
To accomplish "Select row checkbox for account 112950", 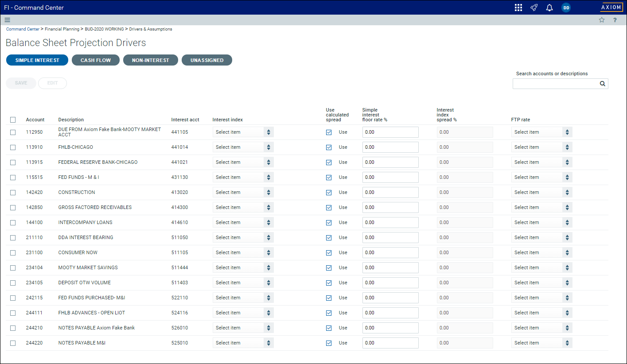I will pyautogui.click(x=13, y=132).
